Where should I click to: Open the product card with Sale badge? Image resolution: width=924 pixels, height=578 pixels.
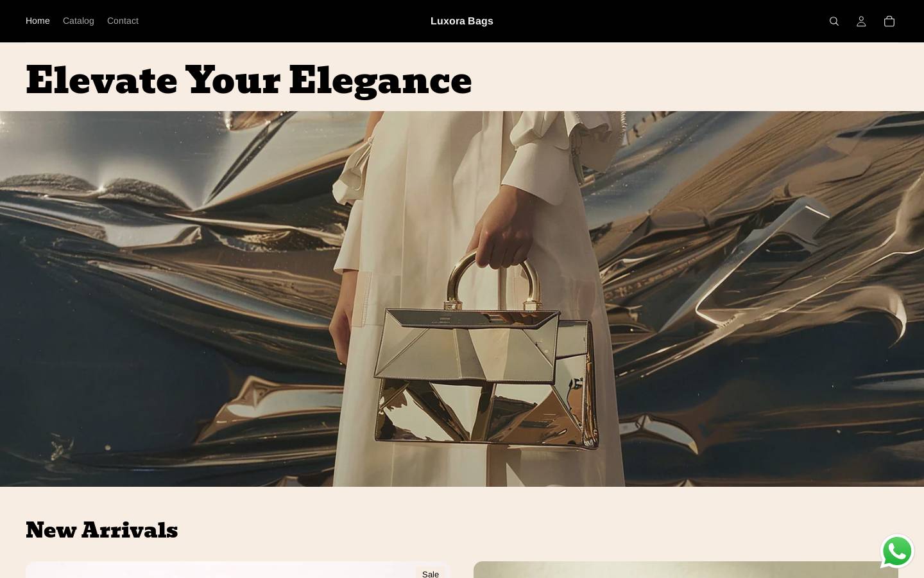point(238,570)
